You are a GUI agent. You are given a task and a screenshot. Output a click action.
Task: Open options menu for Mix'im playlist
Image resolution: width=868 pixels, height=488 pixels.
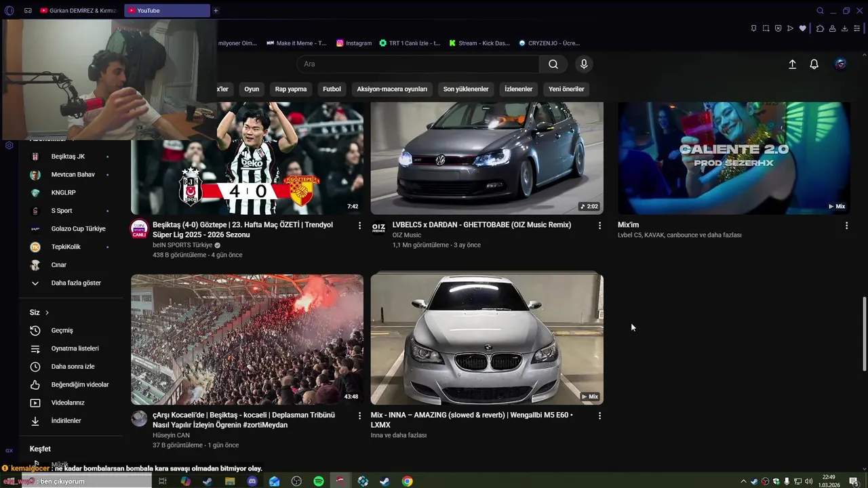[846, 226]
